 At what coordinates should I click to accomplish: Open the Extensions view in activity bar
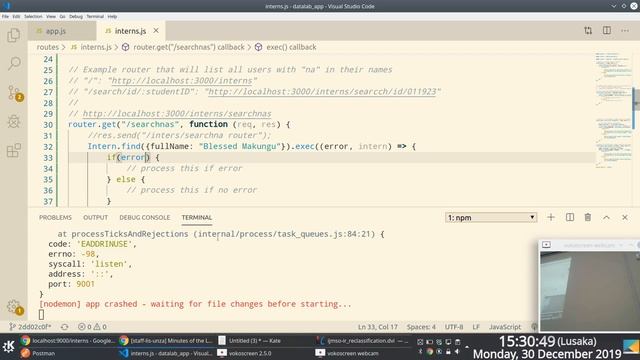point(13,150)
